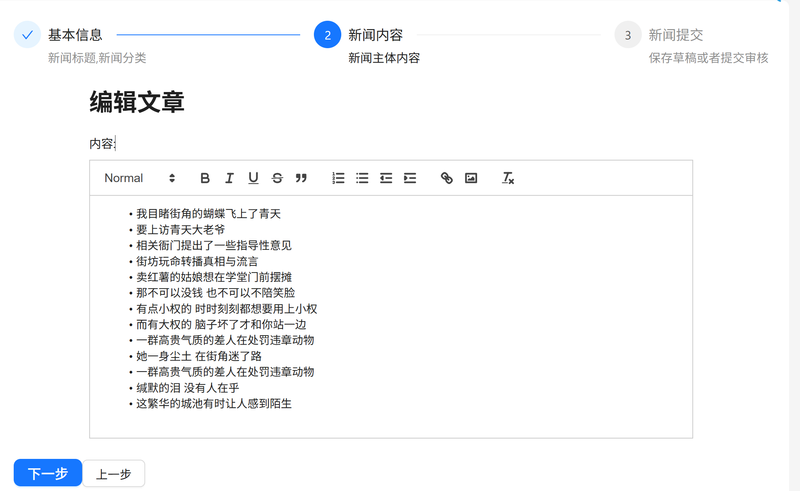
Task: Click line 她一身尘土 在街角迷了路
Action: (198, 356)
